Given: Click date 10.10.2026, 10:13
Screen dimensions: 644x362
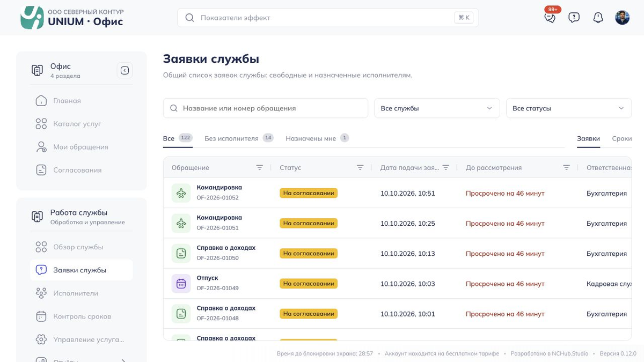Looking at the screenshot, I should [x=408, y=253].
